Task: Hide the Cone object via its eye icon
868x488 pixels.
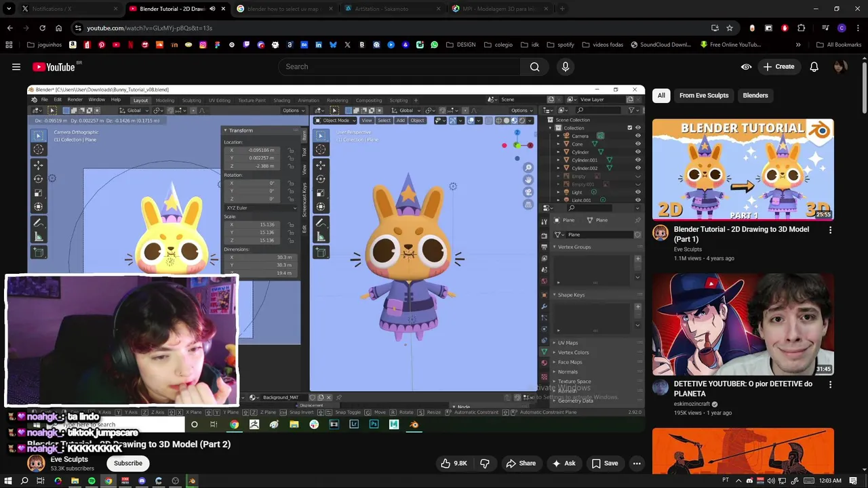Action: (637, 144)
